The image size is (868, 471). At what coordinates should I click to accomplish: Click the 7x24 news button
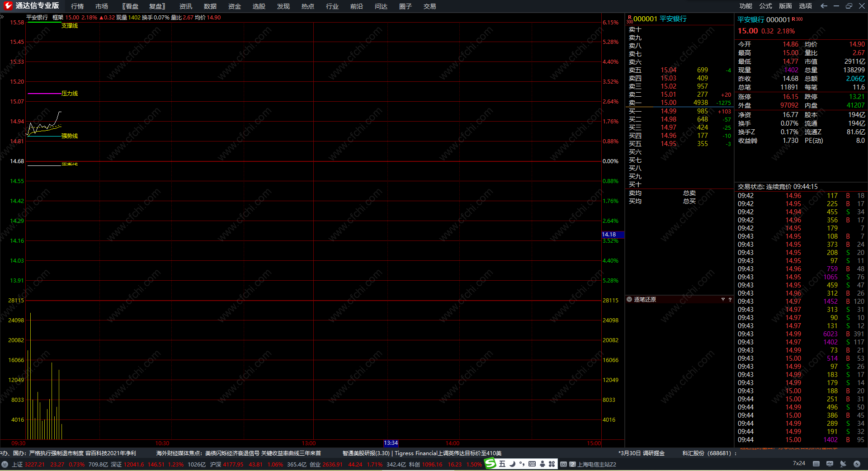pos(799,463)
